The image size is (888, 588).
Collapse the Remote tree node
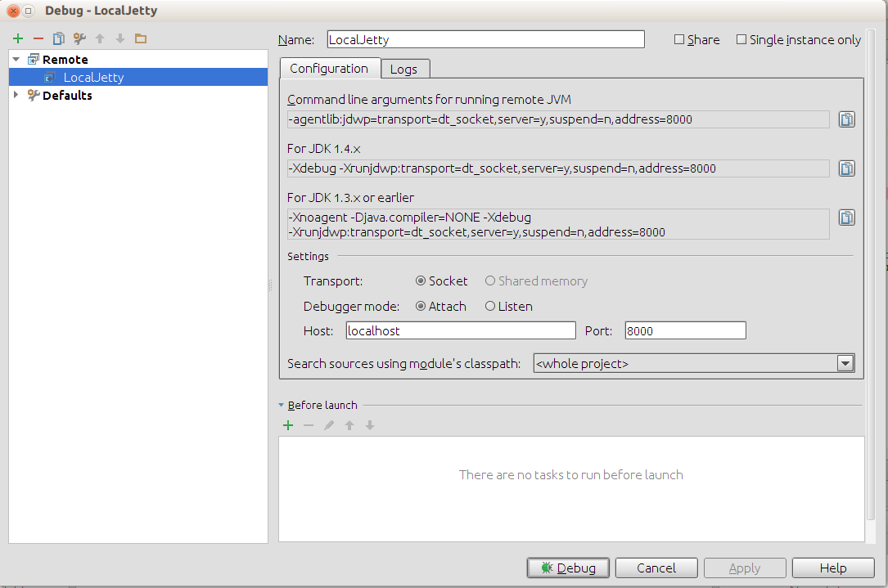pyautogui.click(x=16, y=60)
